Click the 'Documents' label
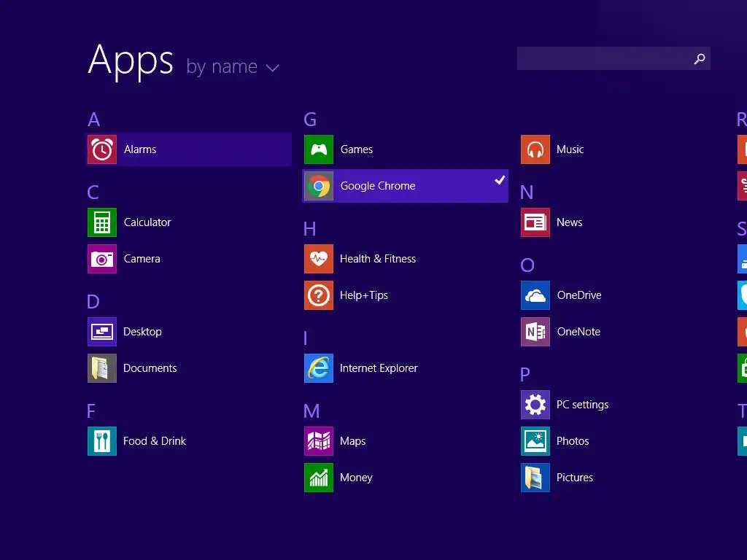The height and width of the screenshot is (560, 747). (x=150, y=368)
